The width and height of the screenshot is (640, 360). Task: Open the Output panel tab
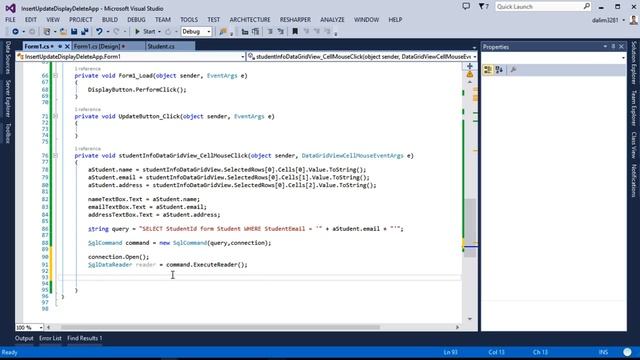click(24, 338)
